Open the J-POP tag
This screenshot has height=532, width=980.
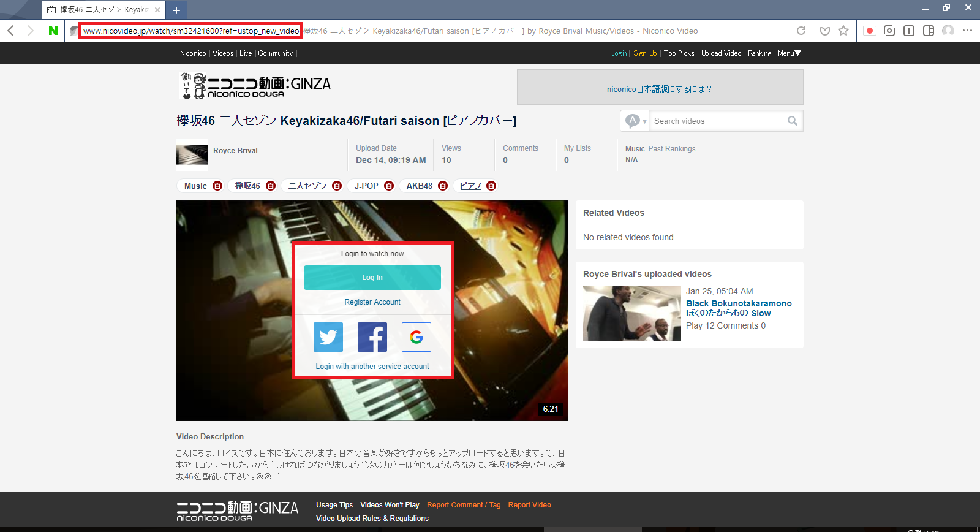tap(366, 186)
